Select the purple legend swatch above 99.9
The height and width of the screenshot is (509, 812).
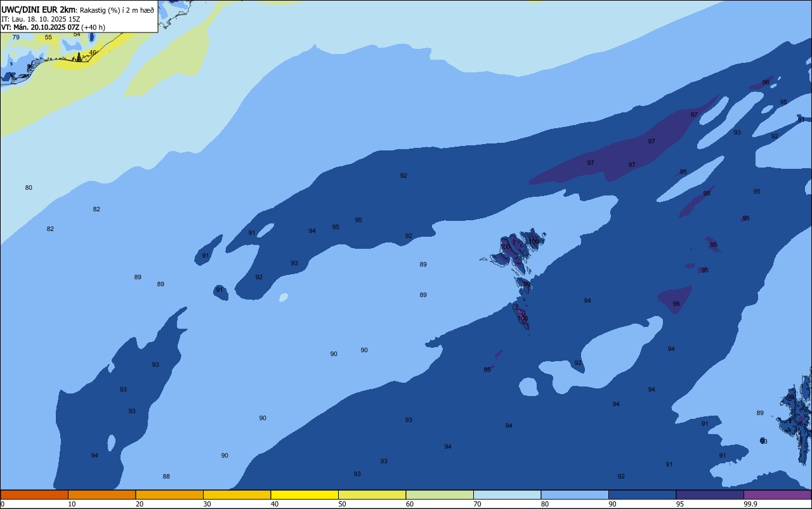coord(777,494)
